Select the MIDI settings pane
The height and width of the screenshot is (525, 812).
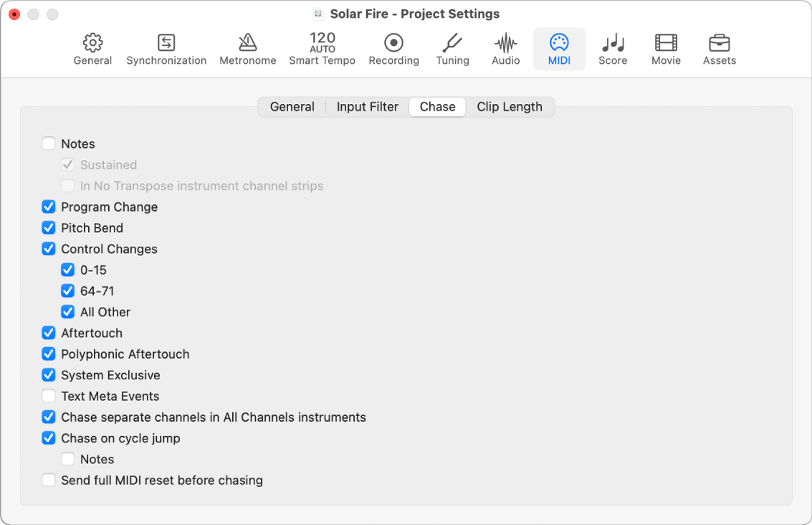tap(559, 49)
